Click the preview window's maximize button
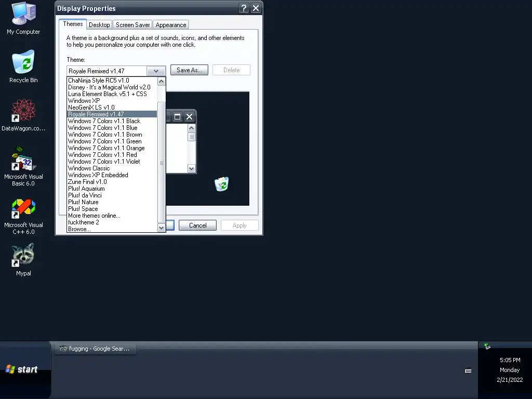Screen dimensions: 532x399 click(177, 117)
